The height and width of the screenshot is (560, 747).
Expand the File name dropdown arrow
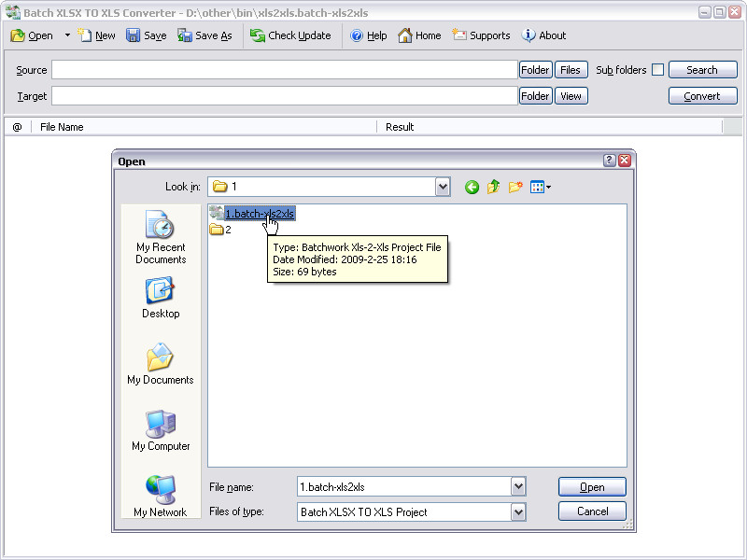coord(518,487)
